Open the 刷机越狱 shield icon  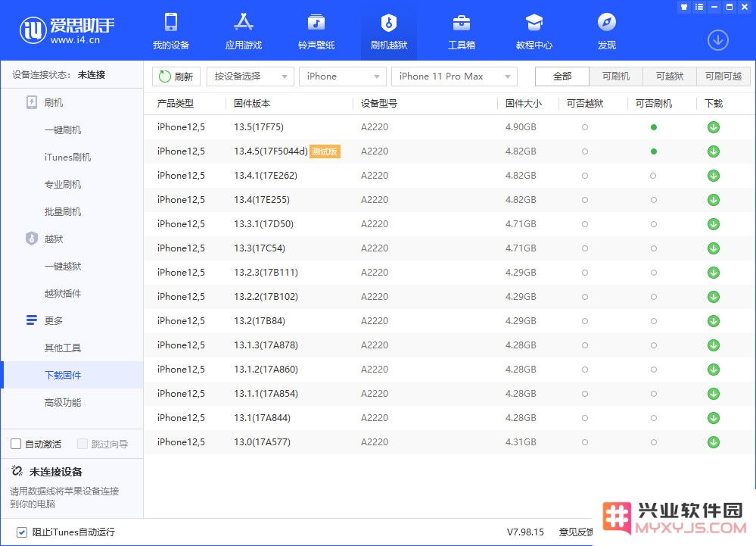(389, 23)
